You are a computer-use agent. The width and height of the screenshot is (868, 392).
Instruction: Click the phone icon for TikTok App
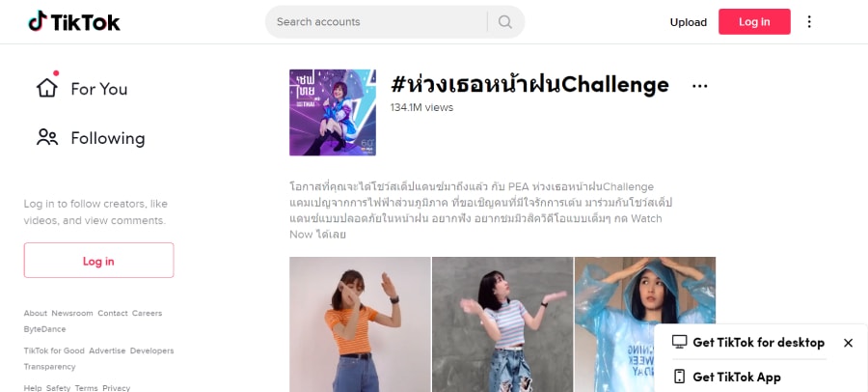679,377
